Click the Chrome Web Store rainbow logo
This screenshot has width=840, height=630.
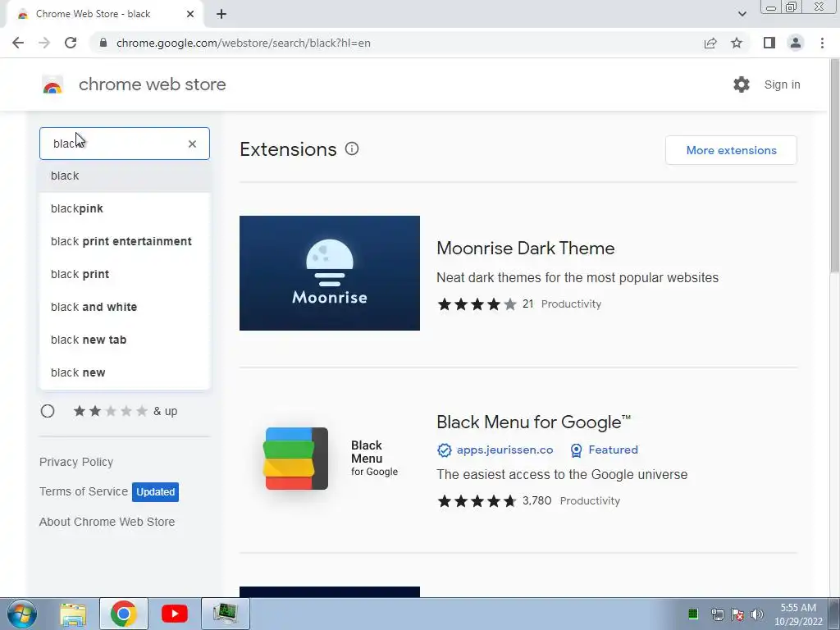point(52,84)
